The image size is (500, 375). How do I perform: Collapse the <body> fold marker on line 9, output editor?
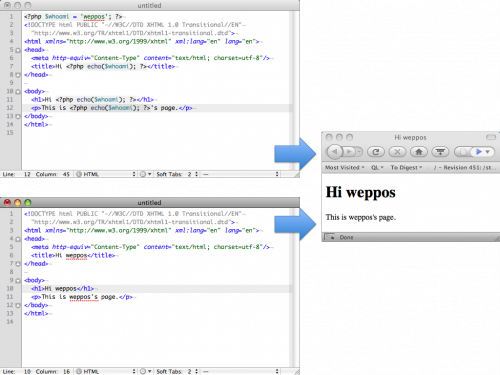click(x=18, y=281)
